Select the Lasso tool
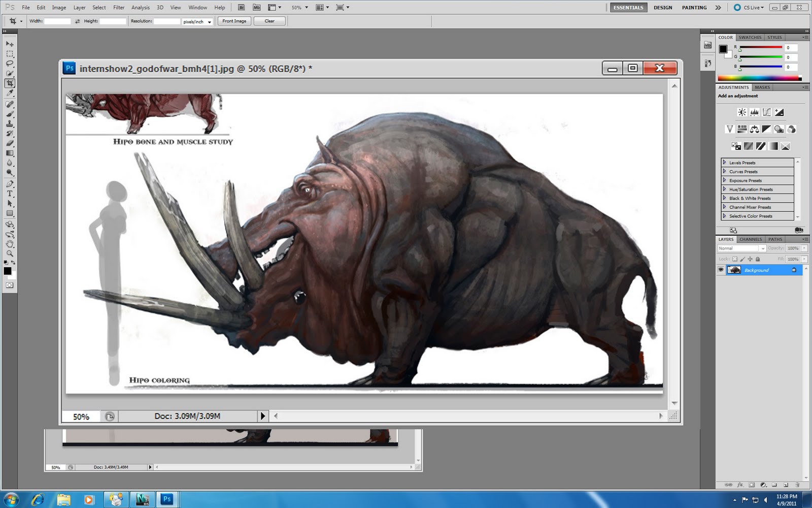 [x=10, y=63]
